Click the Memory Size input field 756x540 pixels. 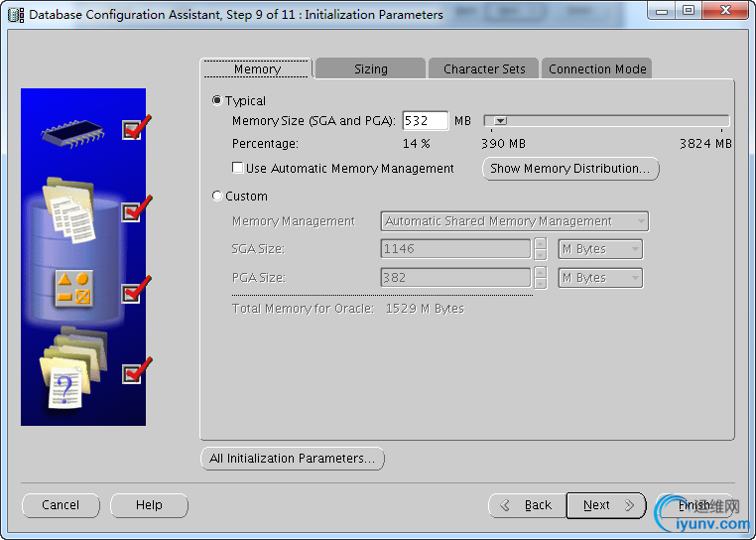(x=426, y=121)
